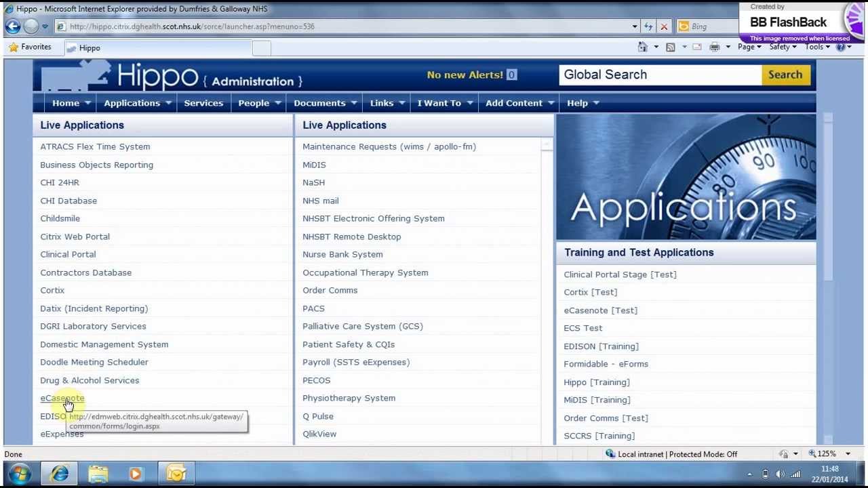Open Hippo [Training] link

tap(597, 382)
